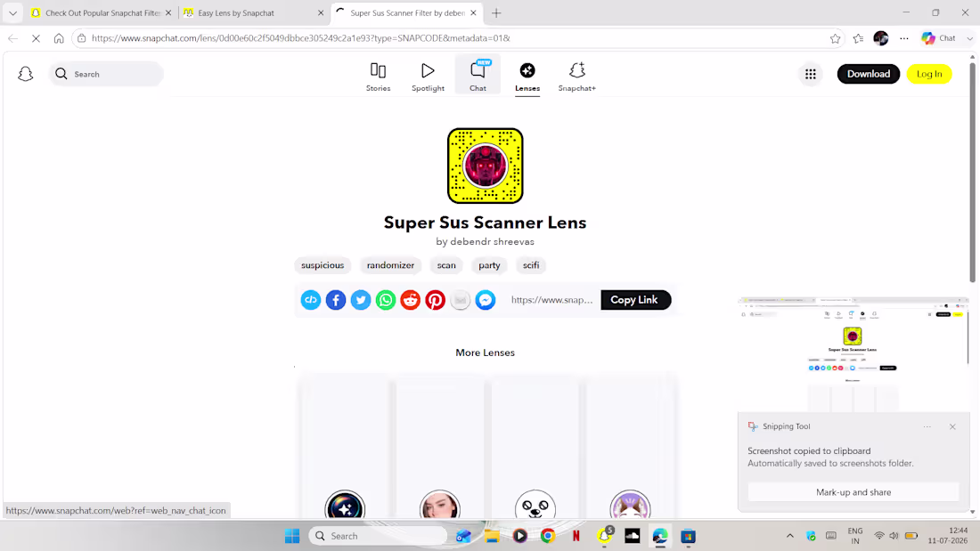Click the Log In button
980x551 pixels.
pos(928,74)
